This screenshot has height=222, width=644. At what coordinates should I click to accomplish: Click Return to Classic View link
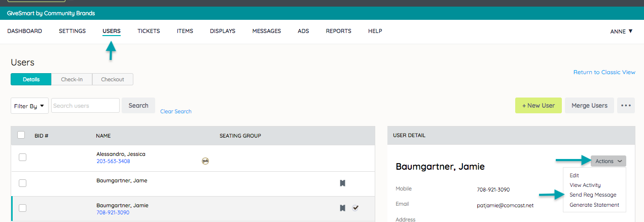(604, 72)
